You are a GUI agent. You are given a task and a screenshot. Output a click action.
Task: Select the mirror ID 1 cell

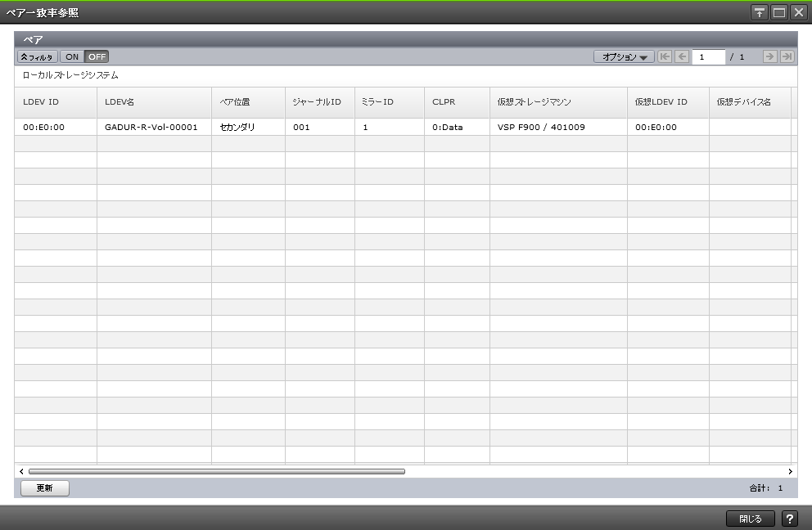click(x=390, y=128)
